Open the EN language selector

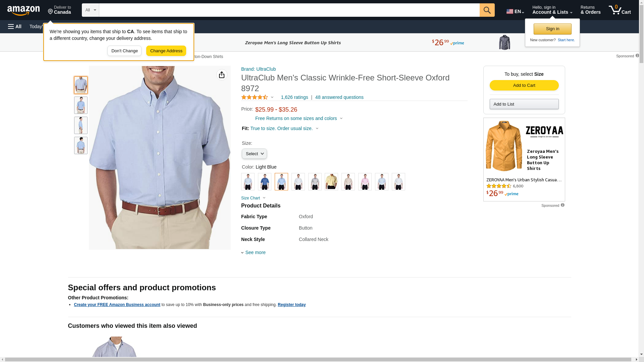[515, 11]
